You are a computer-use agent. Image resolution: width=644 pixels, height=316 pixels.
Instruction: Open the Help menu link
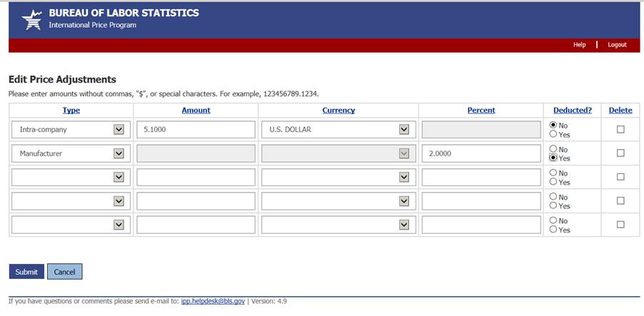coord(580,45)
